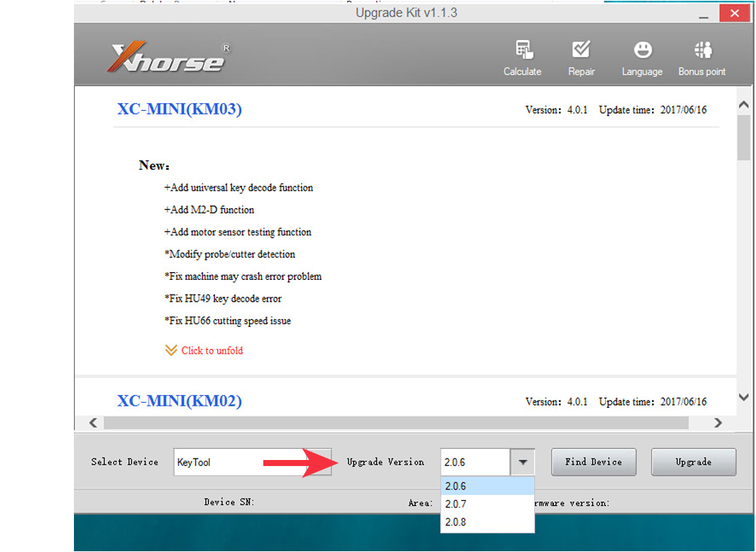Click the XC-MINI(KM03) heading
Screen dimensions: 756x552
coord(180,109)
